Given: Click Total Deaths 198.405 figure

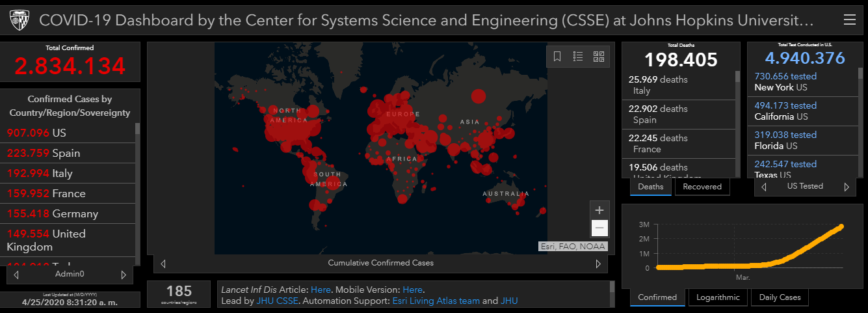Looking at the screenshot, I should (x=681, y=60).
